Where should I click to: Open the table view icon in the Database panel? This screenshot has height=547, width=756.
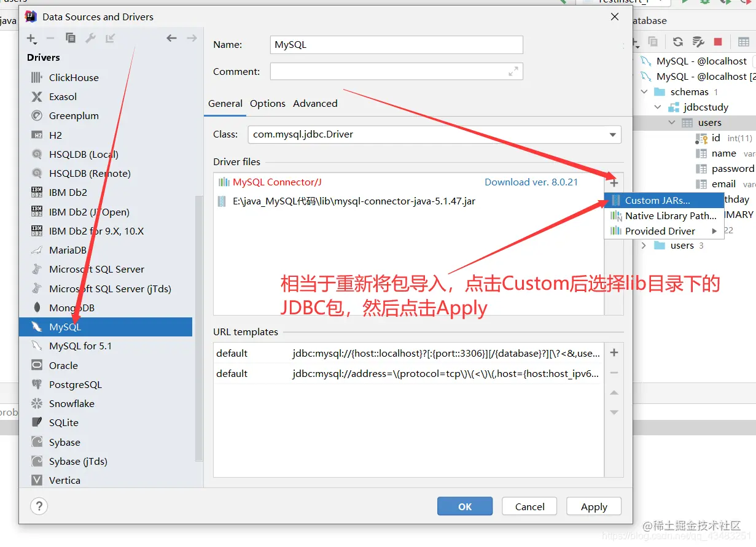(744, 42)
